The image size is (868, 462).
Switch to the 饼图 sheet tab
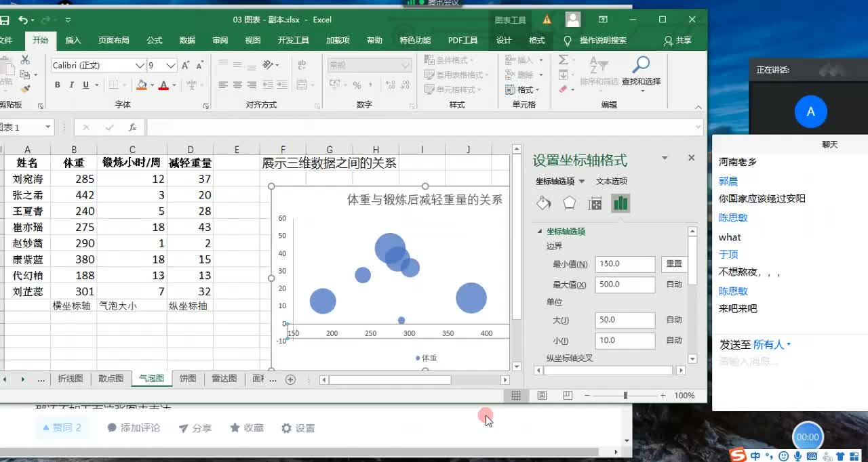click(188, 379)
